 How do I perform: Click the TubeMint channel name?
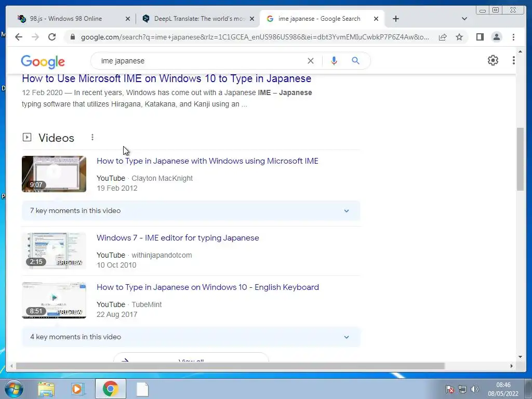pyautogui.click(x=147, y=304)
